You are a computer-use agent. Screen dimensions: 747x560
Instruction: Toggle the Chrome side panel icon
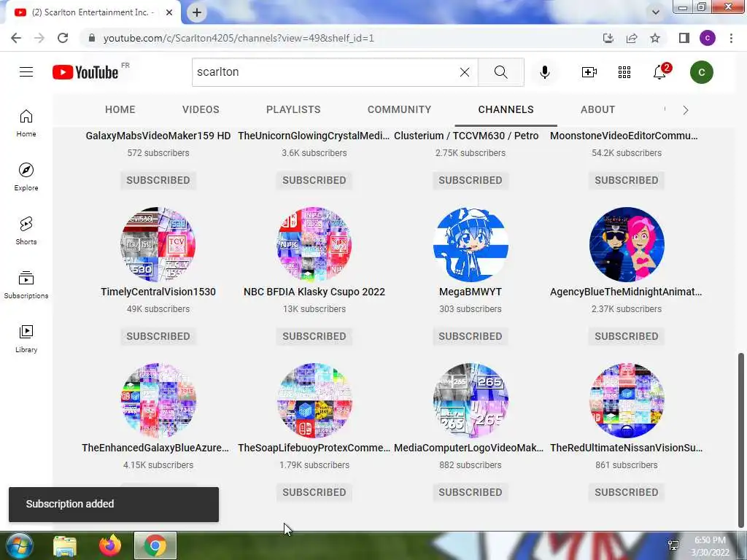(x=684, y=38)
